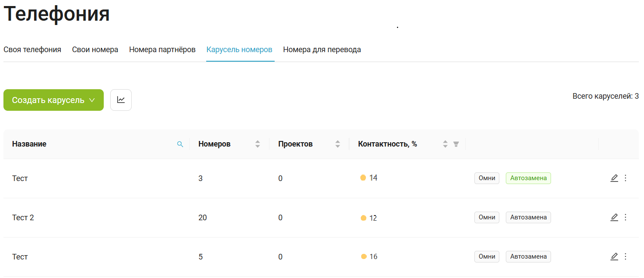Click the green Автозамена tag
644x278 pixels.
(x=528, y=178)
